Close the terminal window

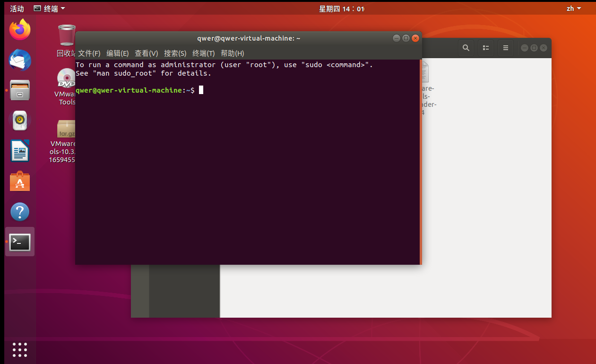pyautogui.click(x=415, y=38)
